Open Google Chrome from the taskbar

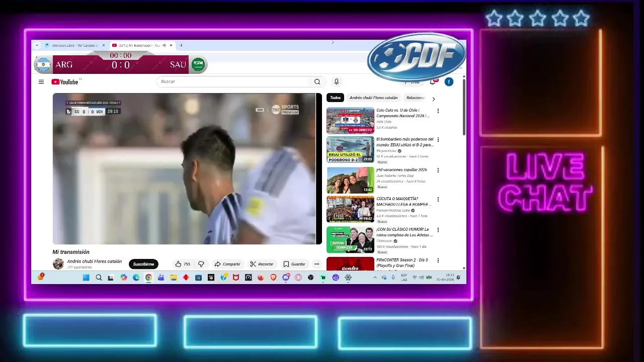coord(148,278)
